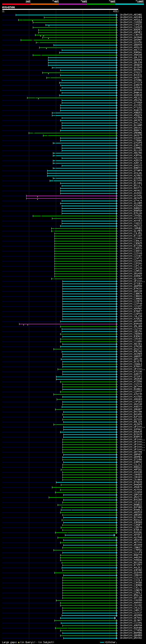Screen dimensions: 146x644
Task: Open the UniRef100_Q5X0B2 entry
Action: pyautogui.click(x=131, y=638)
